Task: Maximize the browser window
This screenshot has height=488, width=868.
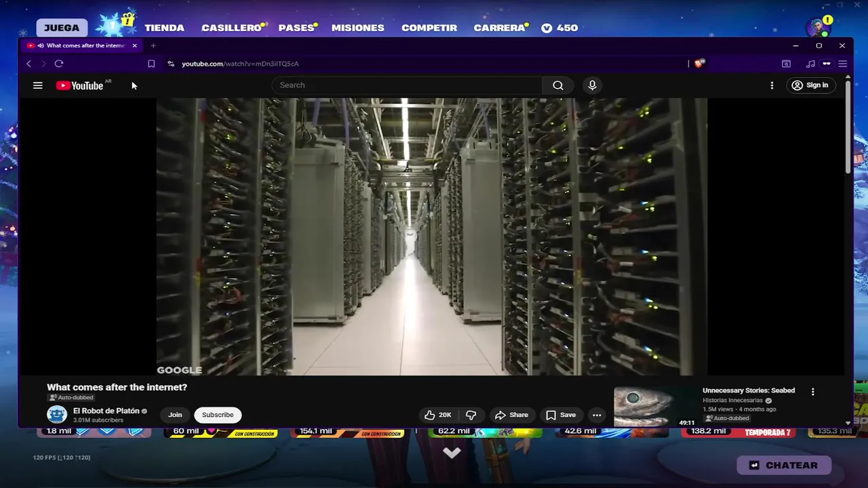Action: click(818, 45)
